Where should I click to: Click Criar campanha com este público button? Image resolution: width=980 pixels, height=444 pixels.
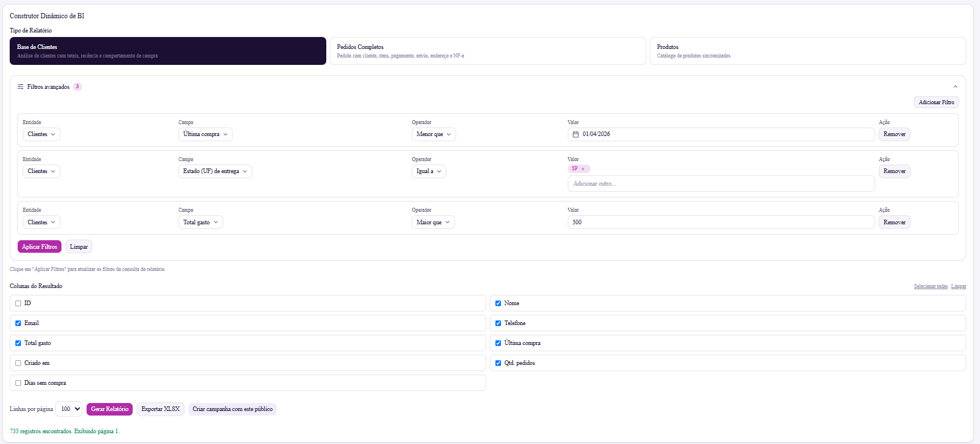(x=232, y=409)
